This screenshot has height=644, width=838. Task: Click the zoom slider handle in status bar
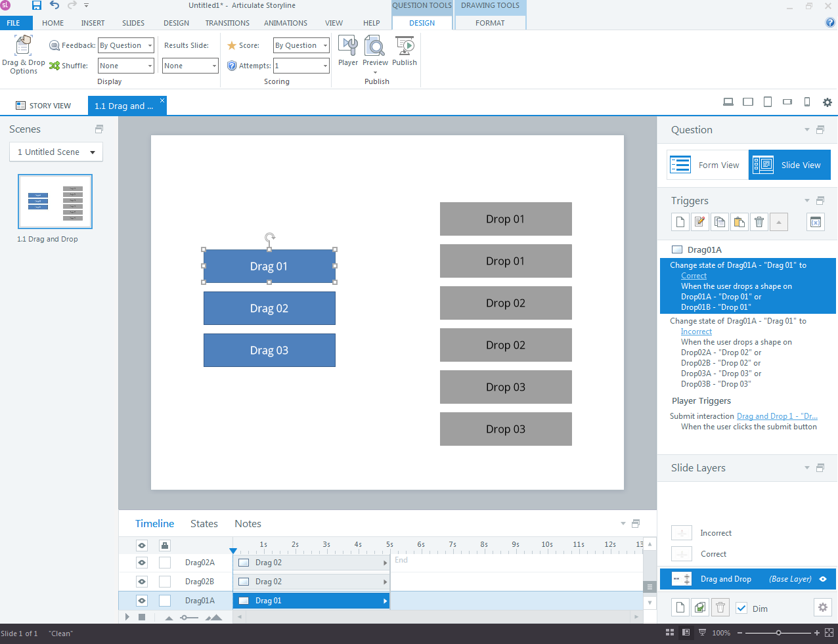pyautogui.click(x=778, y=633)
